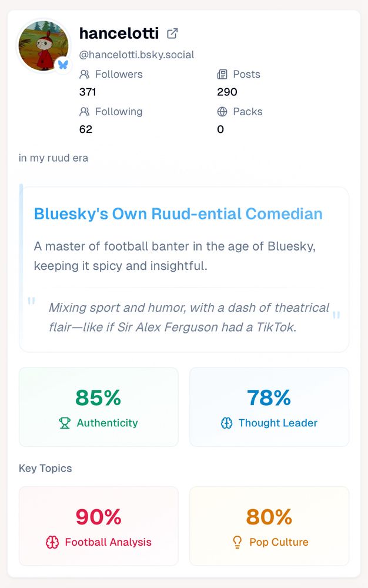Click the 85% Authenticity score card
The height and width of the screenshot is (588, 368).
[98, 407]
